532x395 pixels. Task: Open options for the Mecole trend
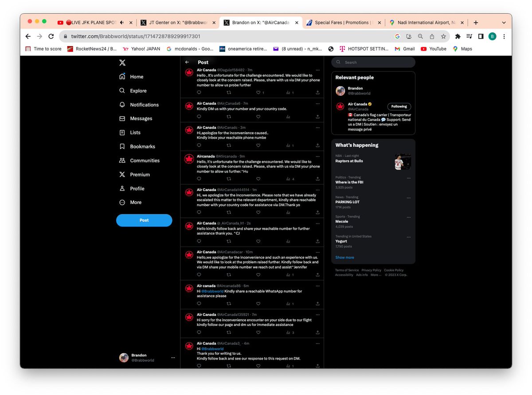(x=409, y=218)
